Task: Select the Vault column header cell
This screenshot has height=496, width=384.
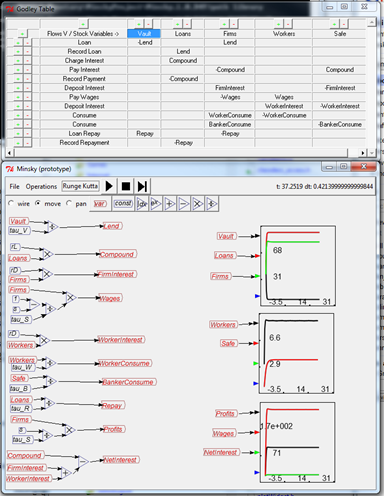Action: [x=144, y=34]
